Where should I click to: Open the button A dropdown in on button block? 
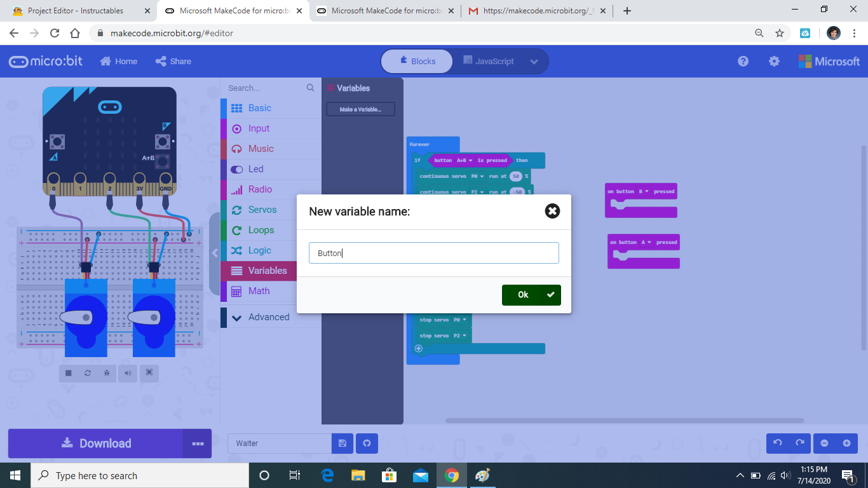coord(648,242)
